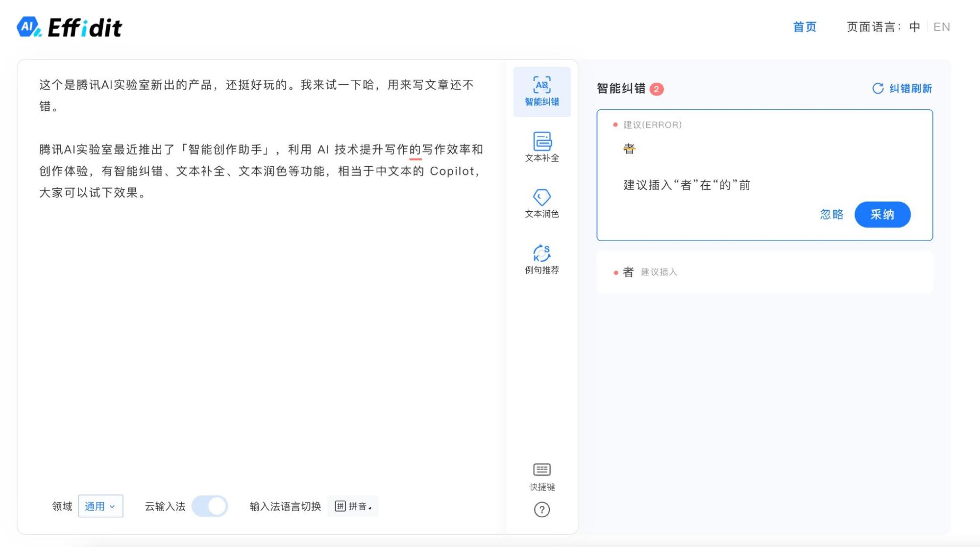This screenshot has height=547, width=980.
Task: Go to the 首页 home page
Action: [805, 27]
